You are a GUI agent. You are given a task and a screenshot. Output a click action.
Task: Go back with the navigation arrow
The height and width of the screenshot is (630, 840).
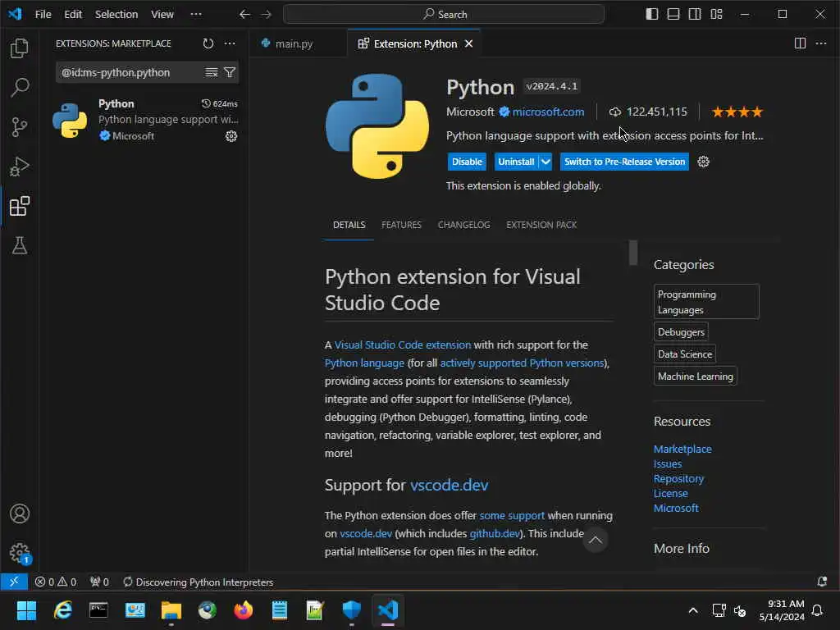tap(244, 15)
